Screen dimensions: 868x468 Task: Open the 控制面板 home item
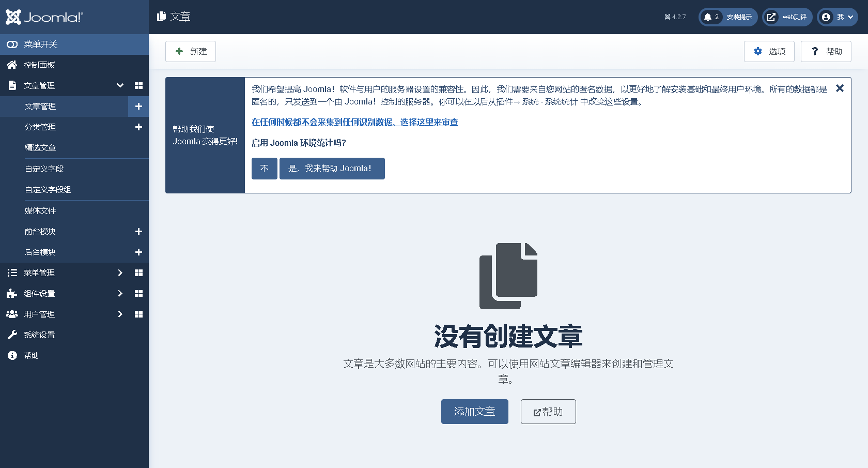tap(74, 65)
